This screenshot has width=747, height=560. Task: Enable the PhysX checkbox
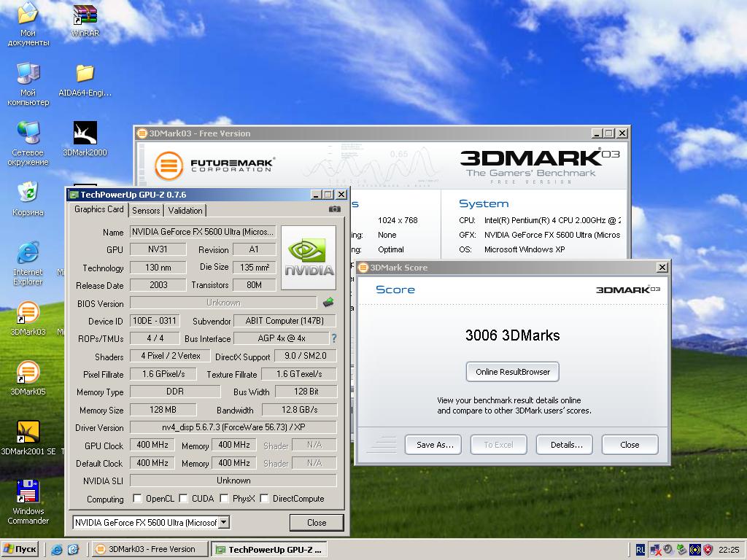224,498
